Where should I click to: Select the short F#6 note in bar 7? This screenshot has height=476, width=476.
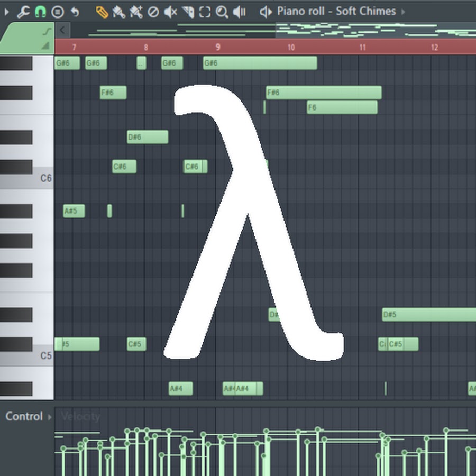tap(113, 93)
